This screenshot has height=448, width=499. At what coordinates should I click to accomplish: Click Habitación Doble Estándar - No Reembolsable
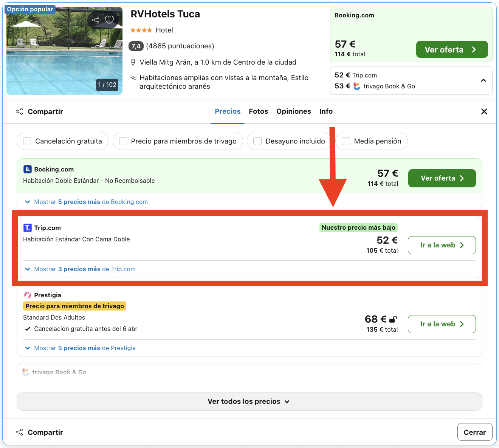[x=89, y=181]
